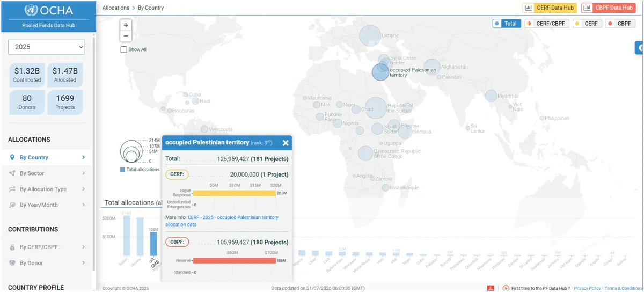Click the Ukraine bubble on the map

pos(370,35)
